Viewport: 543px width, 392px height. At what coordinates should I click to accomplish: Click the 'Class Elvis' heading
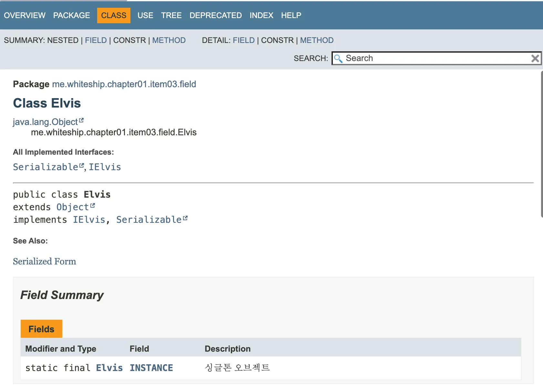(47, 103)
